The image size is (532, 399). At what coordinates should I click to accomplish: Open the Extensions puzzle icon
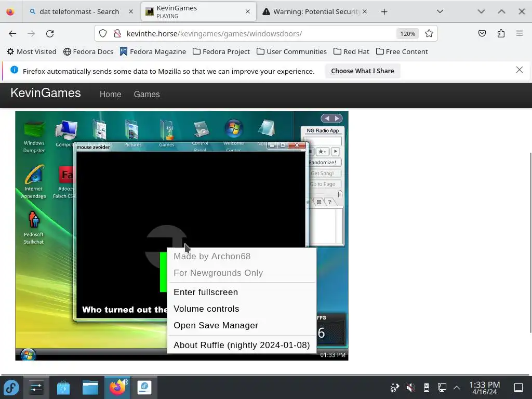(x=501, y=33)
